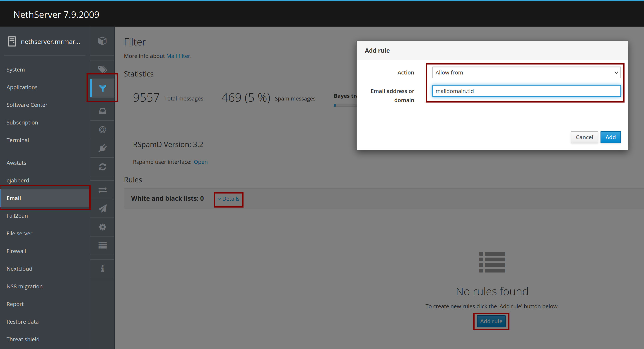Viewport: 644px width, 349px height.
Task: Open Software Center menu item
Action: tap(27, 105)
